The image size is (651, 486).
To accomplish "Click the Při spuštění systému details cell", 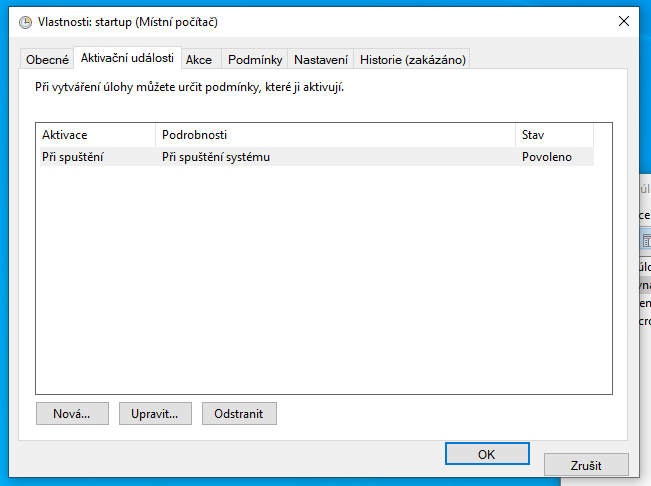I will [216, 157].
